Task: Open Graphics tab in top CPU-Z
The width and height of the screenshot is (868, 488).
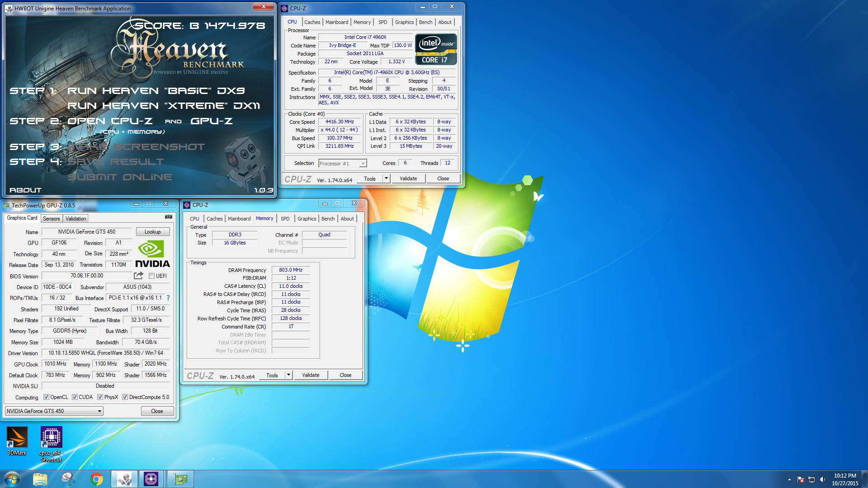Action: (x=404, y=22)
